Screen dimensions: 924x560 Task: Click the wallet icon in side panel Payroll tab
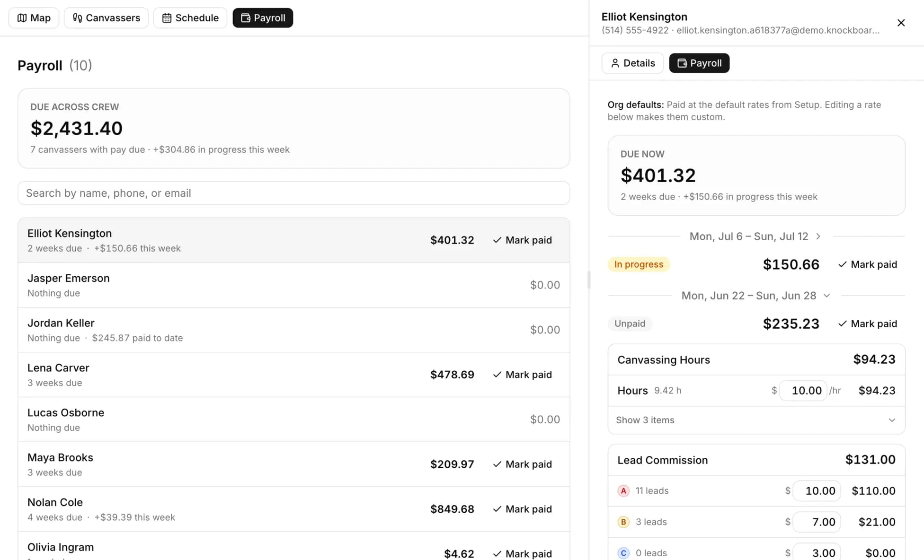682,63
